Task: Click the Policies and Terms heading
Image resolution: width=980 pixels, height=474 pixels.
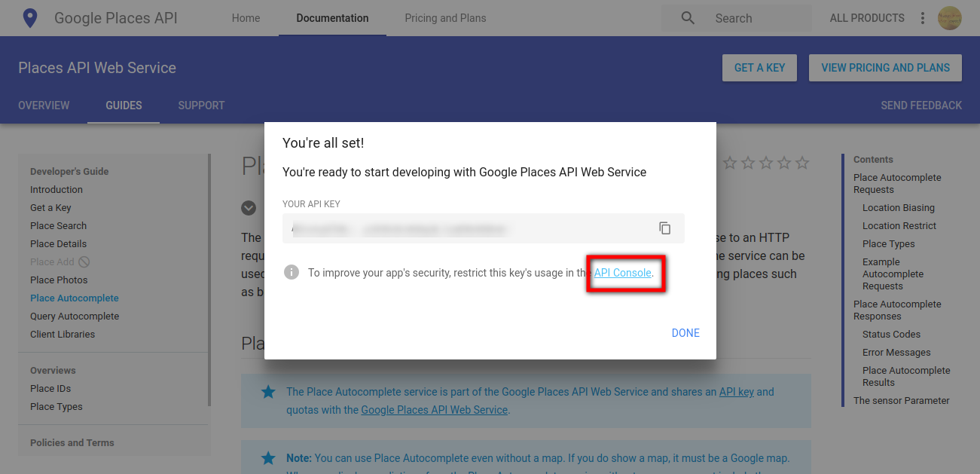Action: (72, 443)
